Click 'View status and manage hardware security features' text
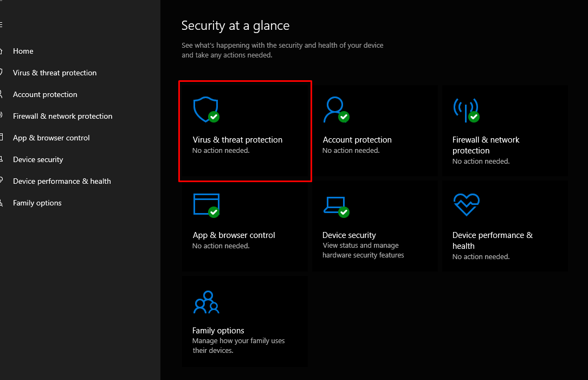Screen dimensions: 588x380 (x=363, y=250)
